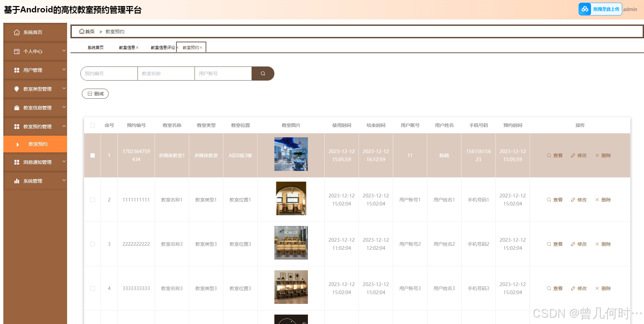Expand the 系统管理 section
This screenshot has width=644, height=324.
[x=33, y=181]
